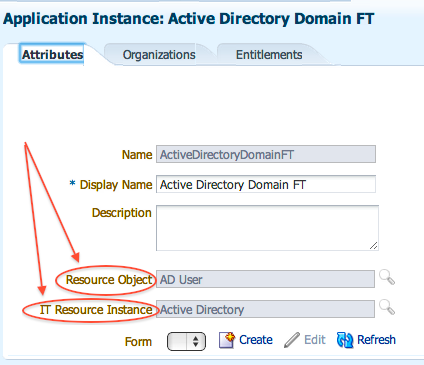Click the Create form link
424x365 pixels.
tap(256, 340)
